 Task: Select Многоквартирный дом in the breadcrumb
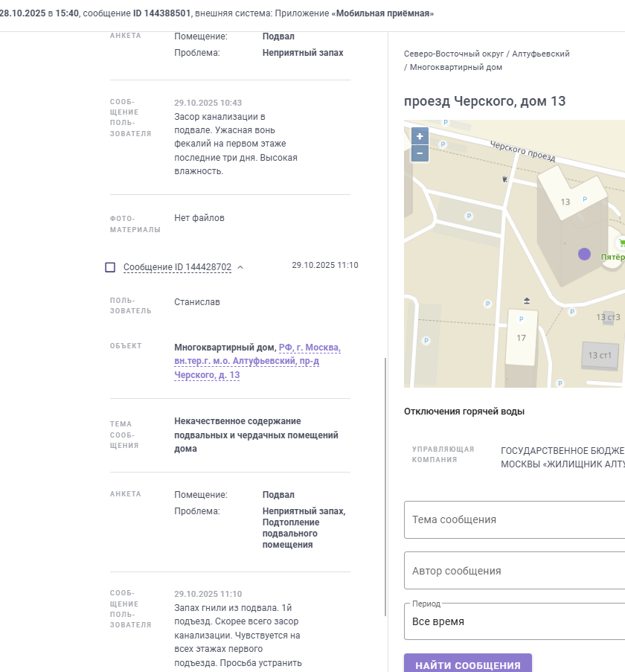coord(455,67)
